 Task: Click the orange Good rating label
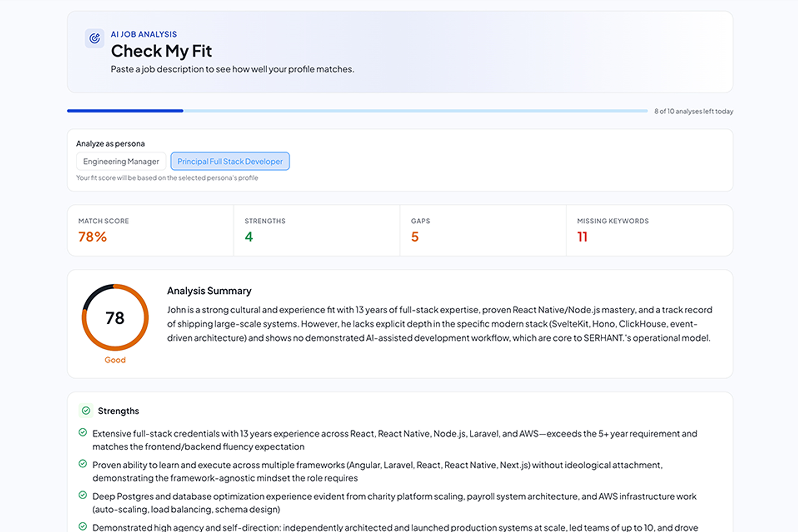pos(115,360)
